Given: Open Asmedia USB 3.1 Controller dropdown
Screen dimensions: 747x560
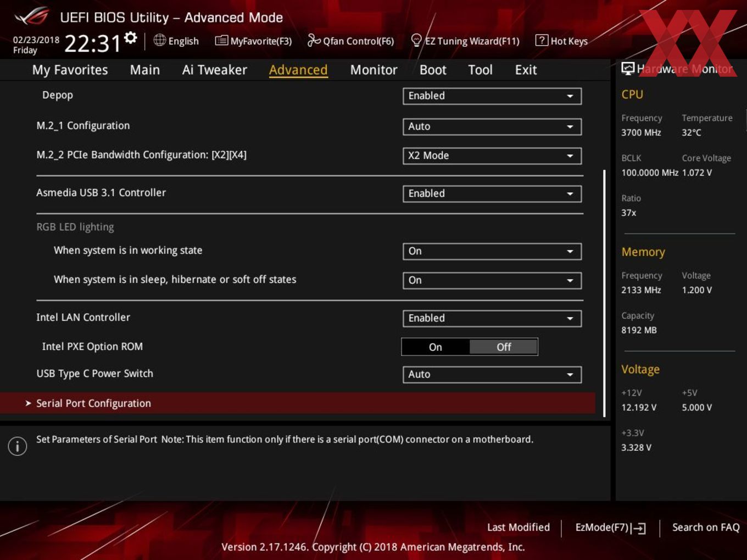Looking at the screenshot, I should coord(492,194).
